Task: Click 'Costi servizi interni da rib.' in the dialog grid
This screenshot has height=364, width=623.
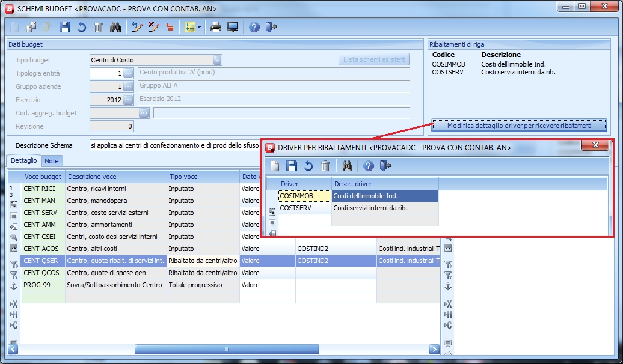Action: (x=385, y=208)
